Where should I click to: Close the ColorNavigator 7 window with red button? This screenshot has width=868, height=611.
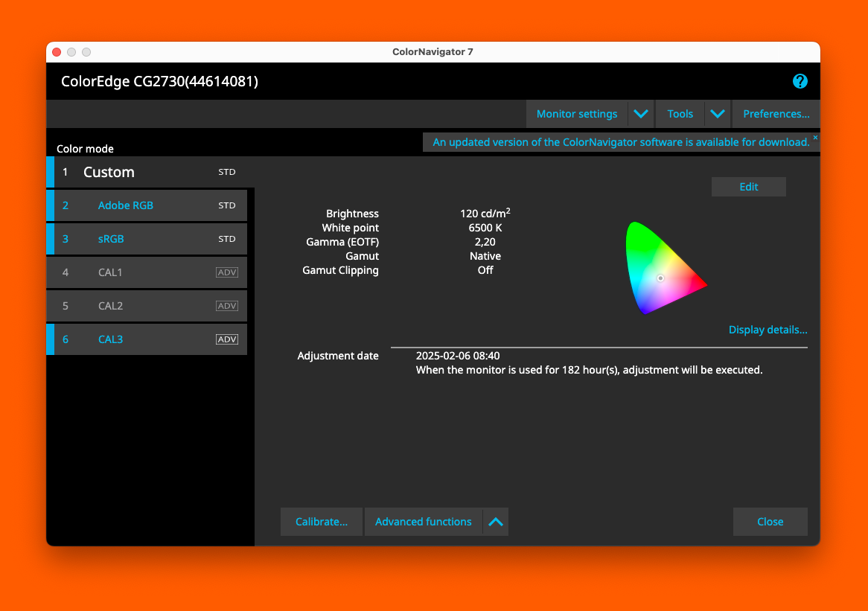click(57, 52)
